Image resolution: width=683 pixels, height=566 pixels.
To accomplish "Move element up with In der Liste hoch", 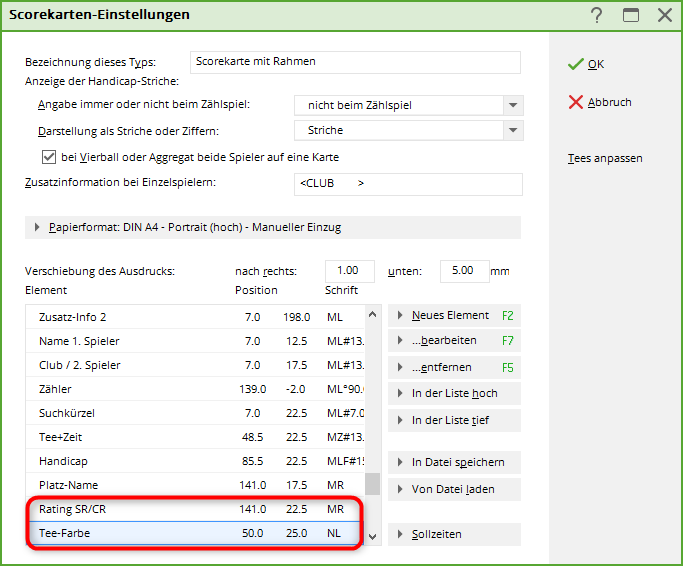I will [455, 393].
